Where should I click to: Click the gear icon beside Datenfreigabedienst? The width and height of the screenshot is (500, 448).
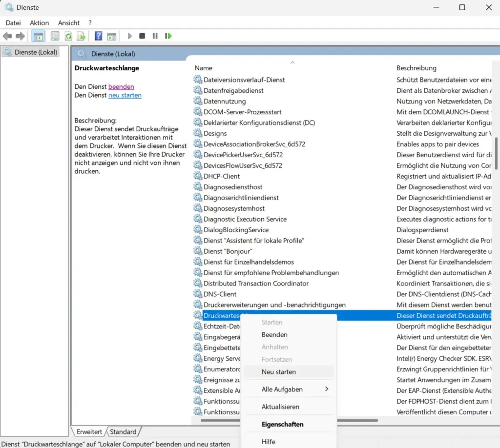[x=198, y=90]
